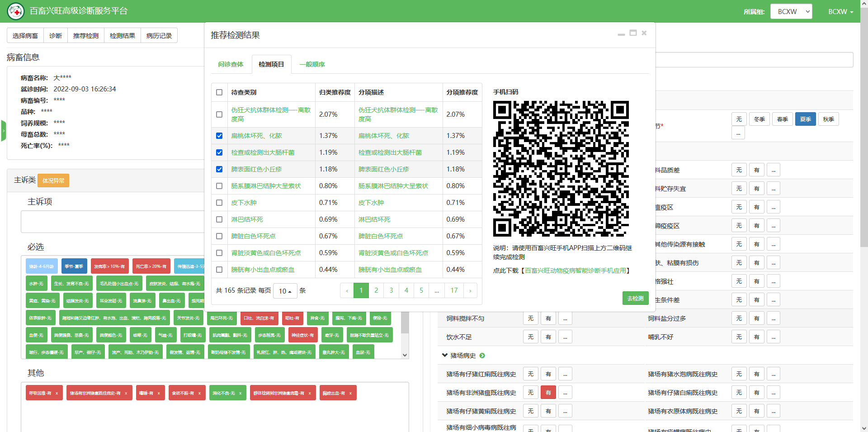This screenshot has height=432, width=868.
Task: Select 有 for 猪场有非洲猪瘟既往病史
Action: click(548, 393)
